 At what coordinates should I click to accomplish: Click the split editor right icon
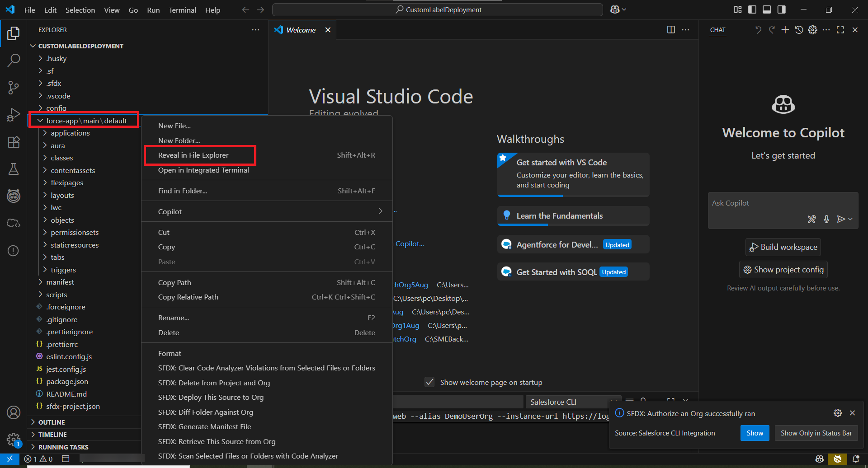click(x=671, y=30)
